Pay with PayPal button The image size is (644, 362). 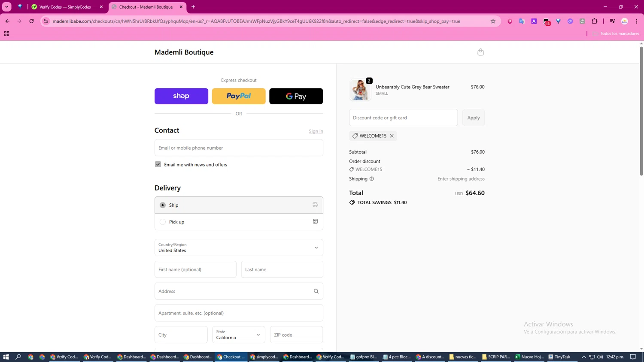point(239,96)
